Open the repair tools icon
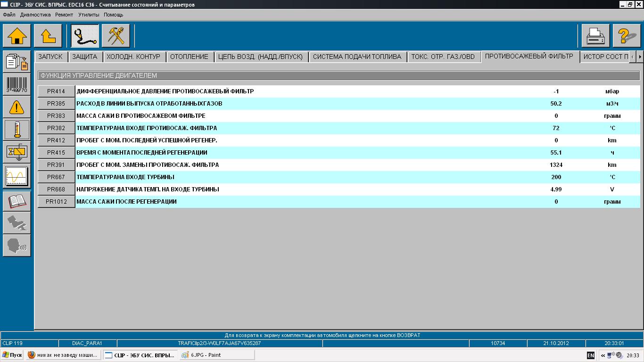The image size is (644, 362). tap(116, 36)
